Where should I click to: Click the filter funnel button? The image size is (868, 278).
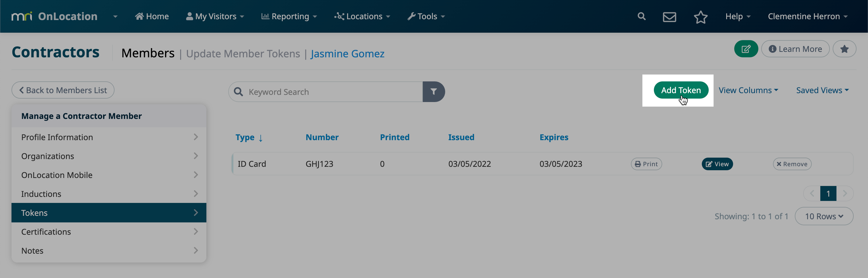pos(434,91)
